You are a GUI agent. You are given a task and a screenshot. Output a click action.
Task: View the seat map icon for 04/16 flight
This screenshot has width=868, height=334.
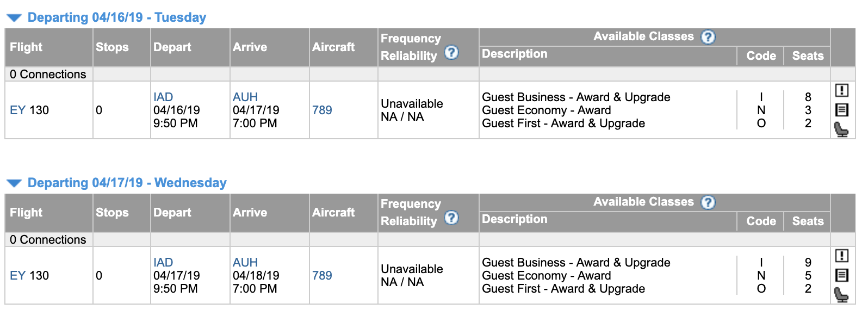(841, 129)
